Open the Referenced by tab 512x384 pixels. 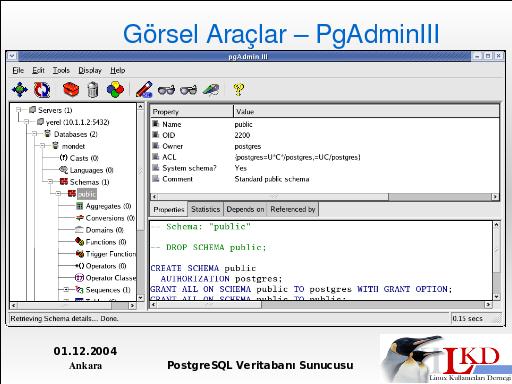coord(293,209)
